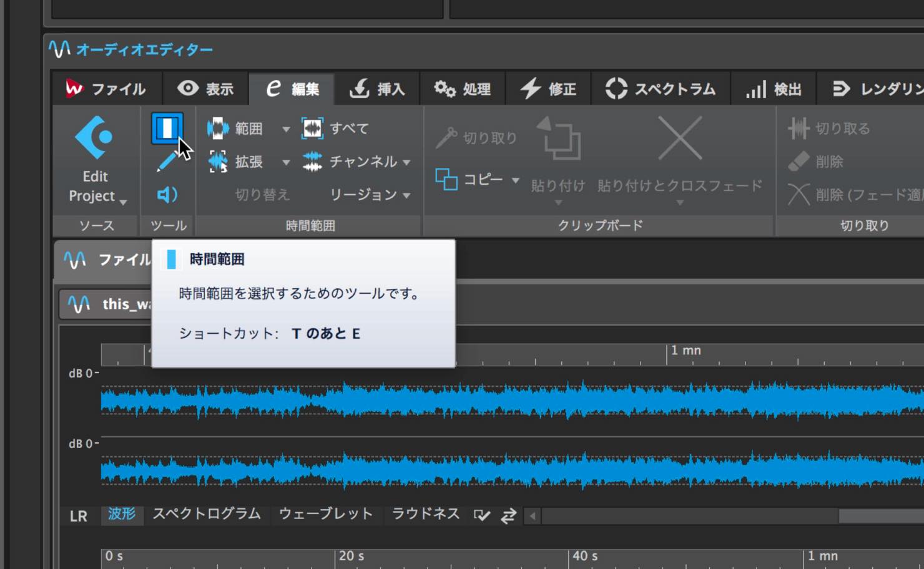This screenshot has width=924, height=569.
Task: Click the 貼り付けとクロスフェード X icon
Action: tap(680, 138)
